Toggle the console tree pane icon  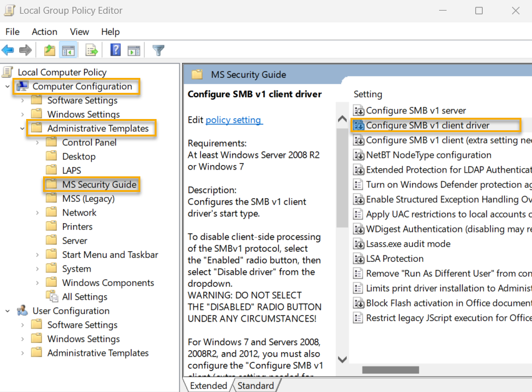click(x=69, y=50)
